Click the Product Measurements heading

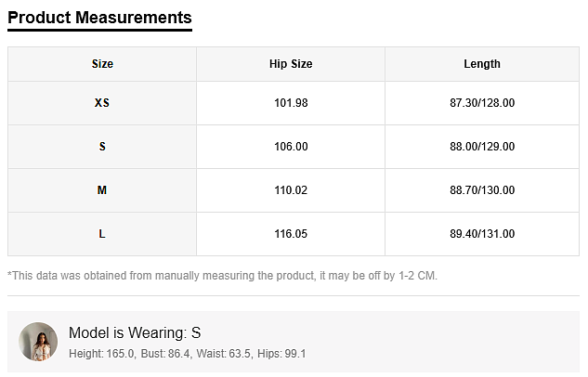point(99,18)
